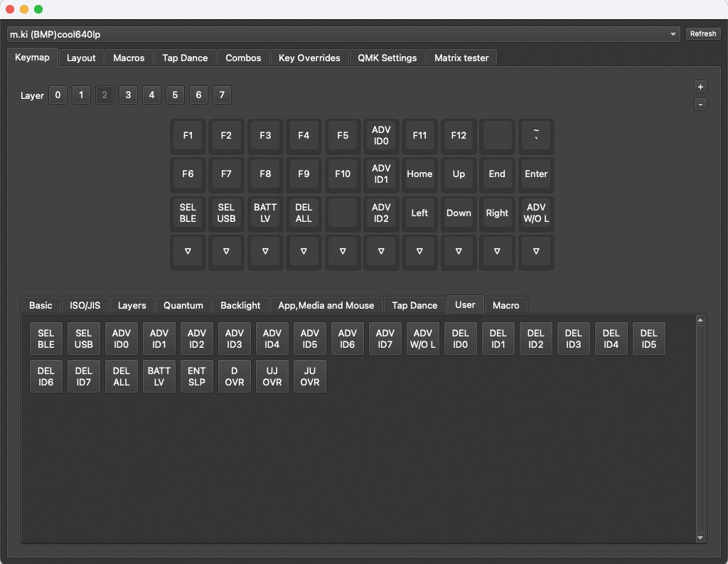This screenshot has height=564, width=728.
Task: Open the ISO/JIS keycode tab
Action: tap(85, 305)
